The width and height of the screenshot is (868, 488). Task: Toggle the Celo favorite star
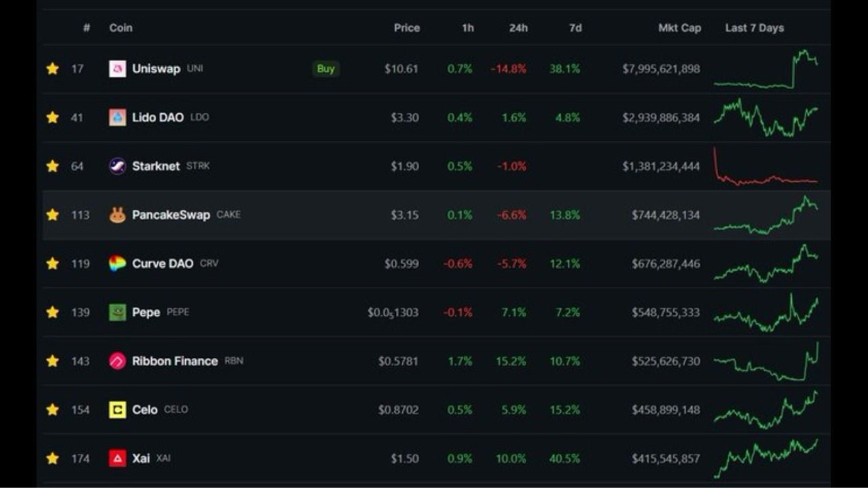point(53,410)
